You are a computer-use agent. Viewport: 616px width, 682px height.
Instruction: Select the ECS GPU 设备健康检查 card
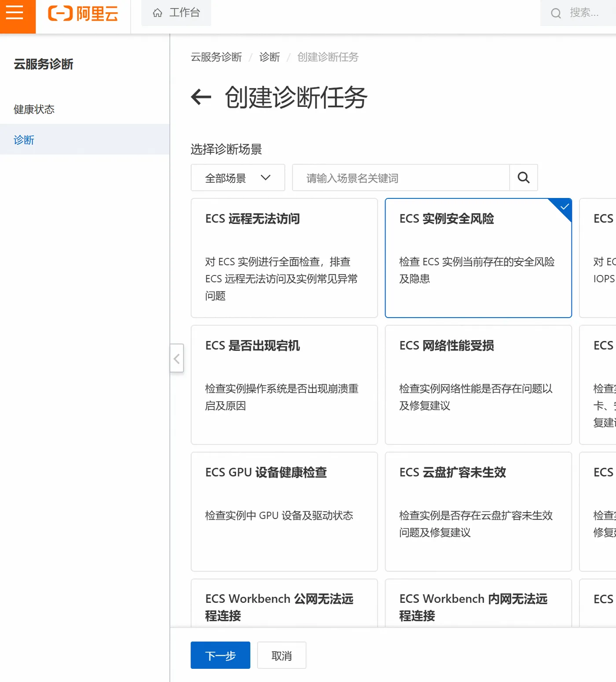[x=284, y=512]
